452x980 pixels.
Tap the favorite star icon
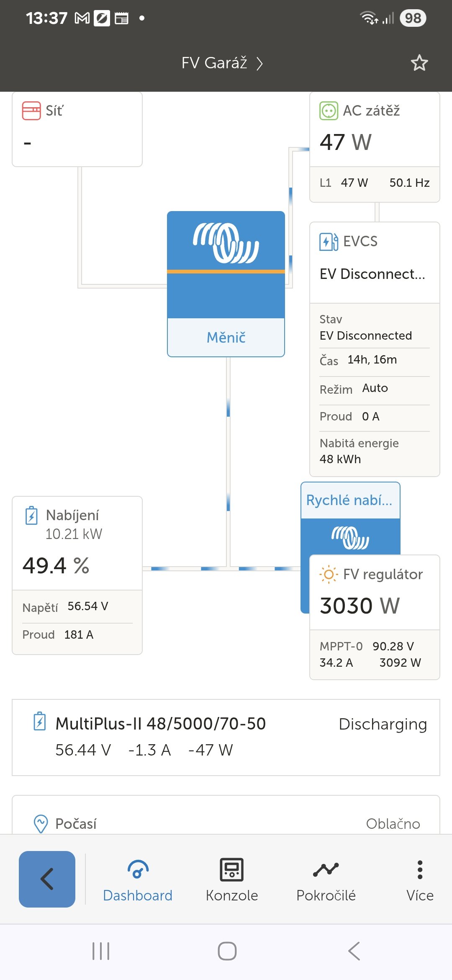click(x=419, y=63)
